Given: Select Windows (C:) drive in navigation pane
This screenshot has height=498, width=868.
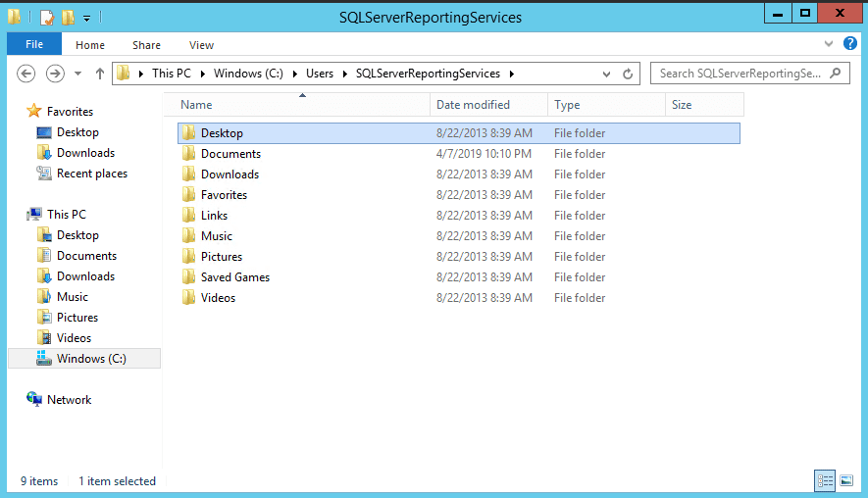Looking at the screenshot, I should (x=84, y=359).
